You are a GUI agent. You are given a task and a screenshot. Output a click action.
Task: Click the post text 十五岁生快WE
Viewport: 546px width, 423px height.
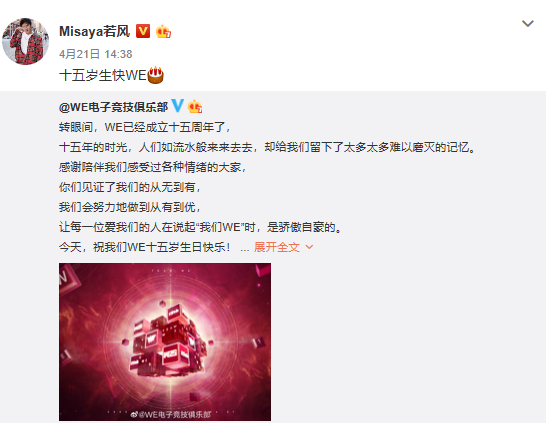point(103,75)
